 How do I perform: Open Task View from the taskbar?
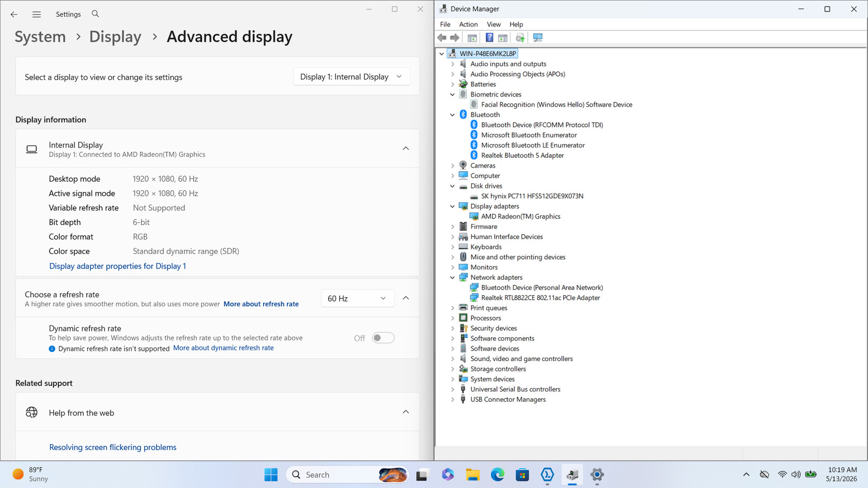tap(422, 475)
